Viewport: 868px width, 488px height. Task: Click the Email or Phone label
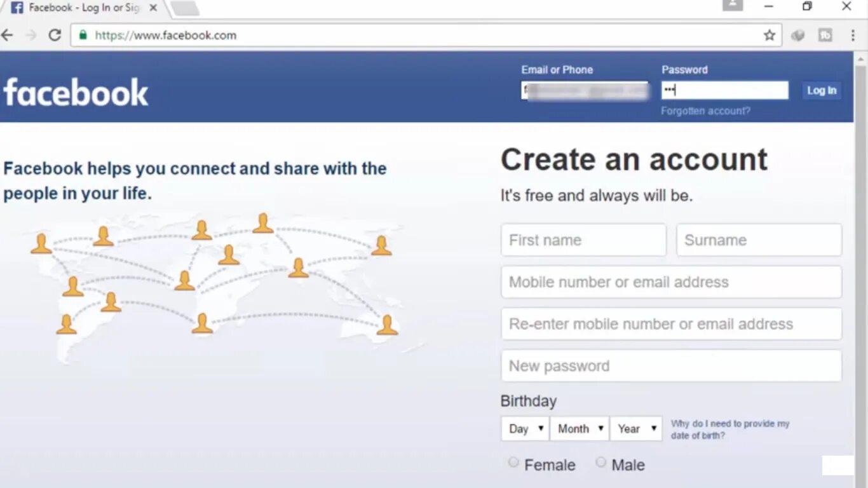point(557,70)
